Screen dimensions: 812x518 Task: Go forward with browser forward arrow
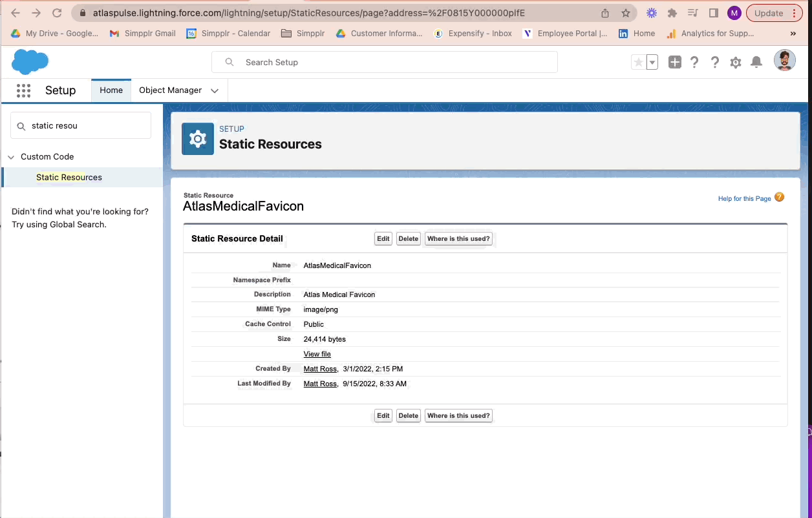tap(36, 13)
